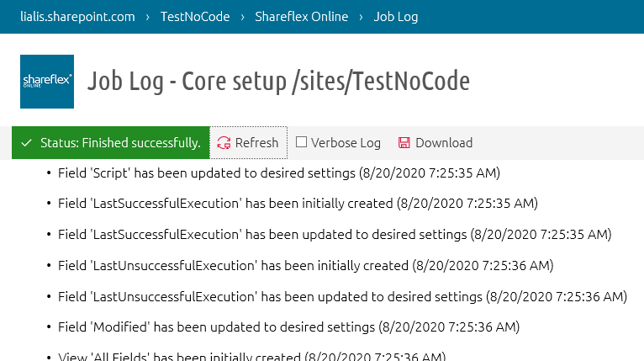
Task: Click the Refresh button label
Action: click(x=256, y=143)
